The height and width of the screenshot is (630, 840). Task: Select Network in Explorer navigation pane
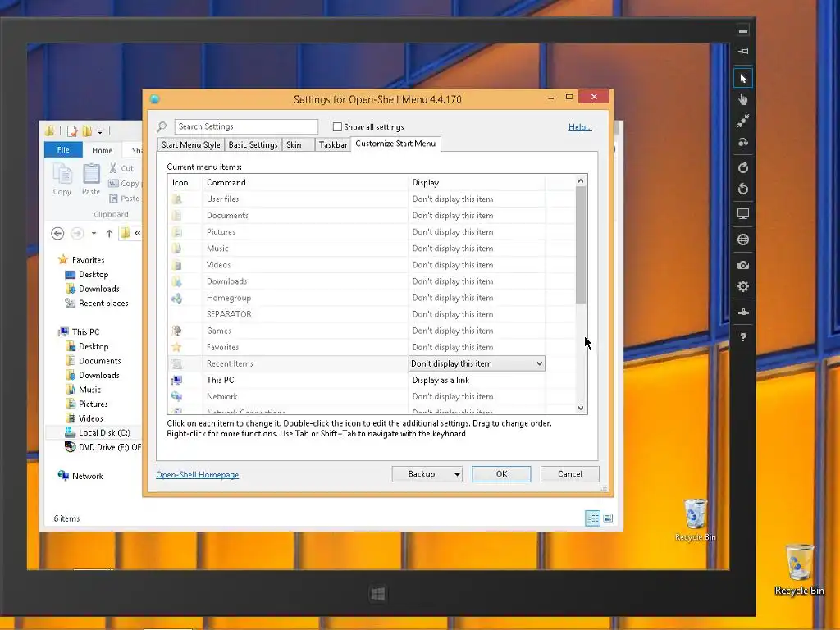click(x=80, y=476)
